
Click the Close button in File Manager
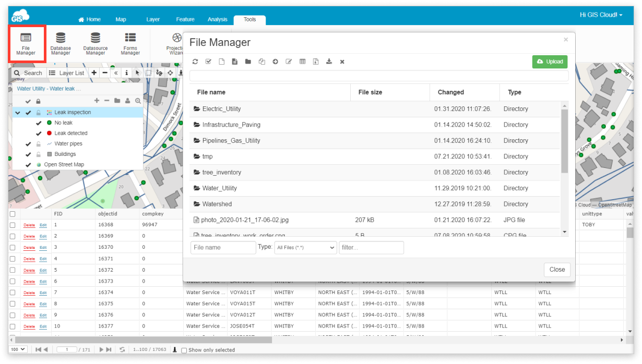557,270
